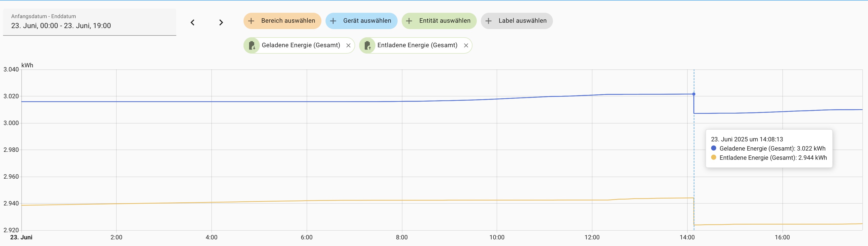The image size is (868, 246).
Task: Remove Geladene Energie (Gesamt) entity chip
Action: click(x=348, y=46)
